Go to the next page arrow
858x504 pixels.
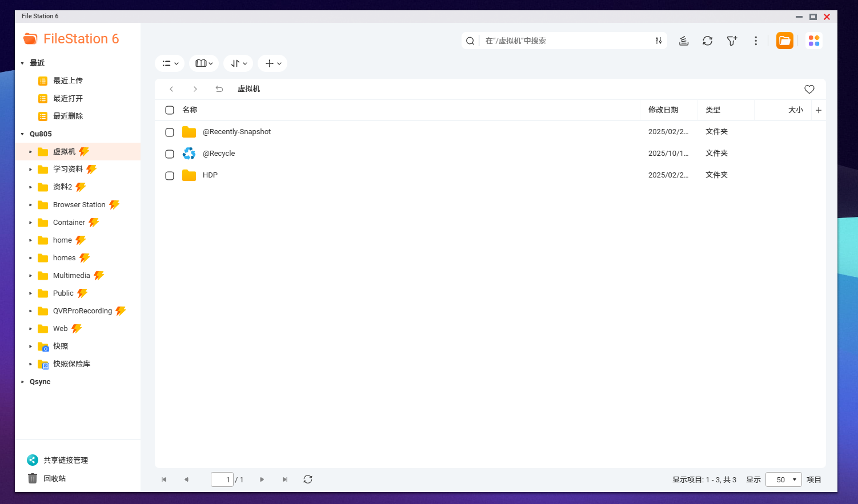262,479
